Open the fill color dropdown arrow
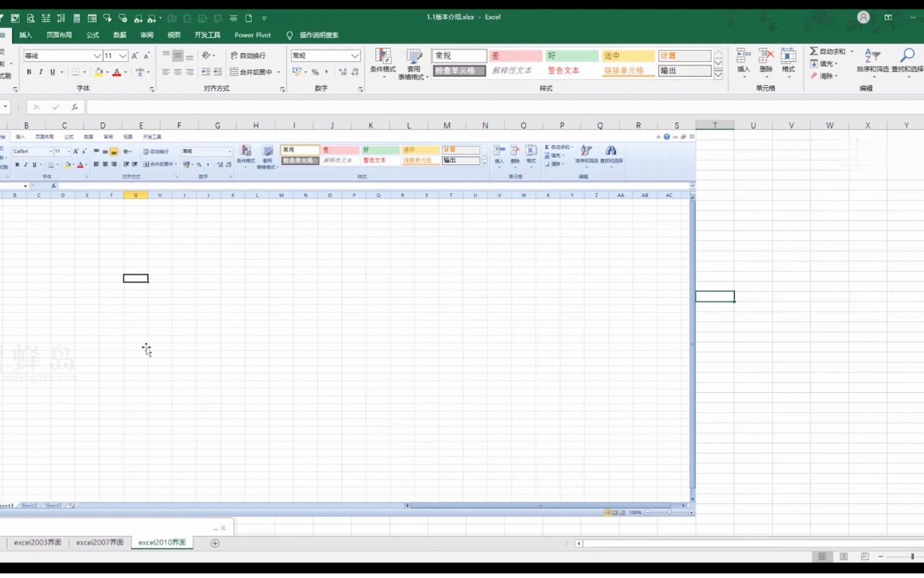 [x=106, y=72]
